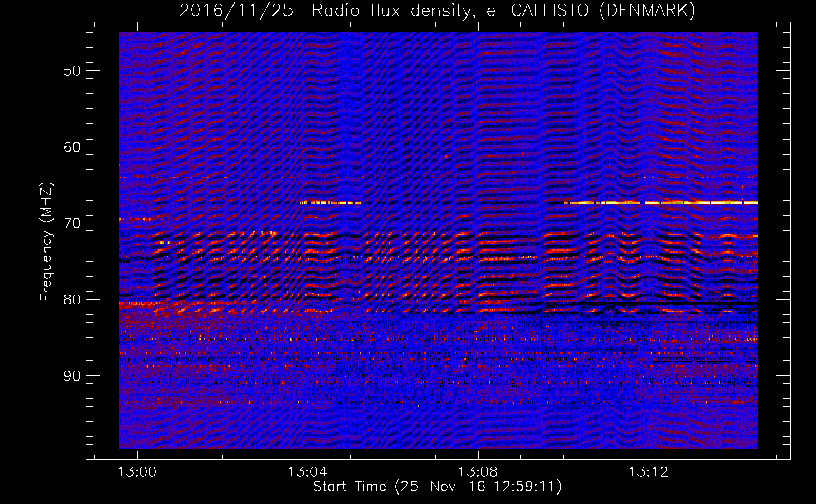Click the '90' frequency tick label
816x504 pixels.
click(x=72, y=376)
